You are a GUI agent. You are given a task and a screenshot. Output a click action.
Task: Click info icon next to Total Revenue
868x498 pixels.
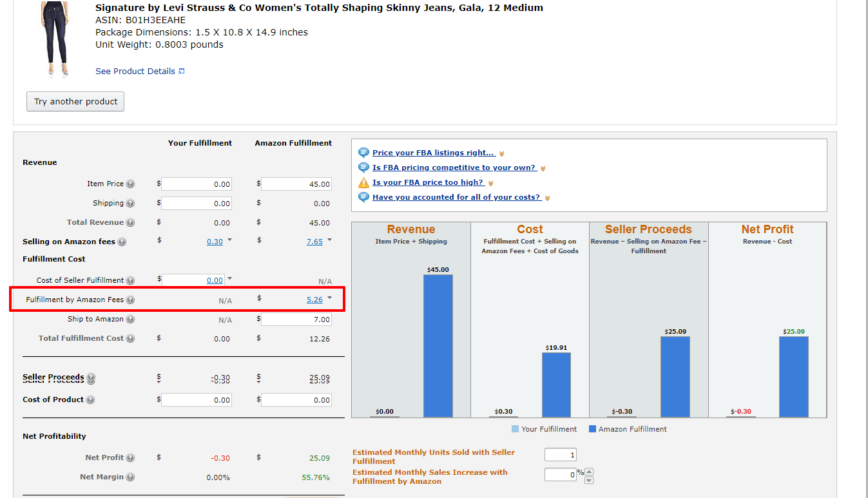coord(130,223)
